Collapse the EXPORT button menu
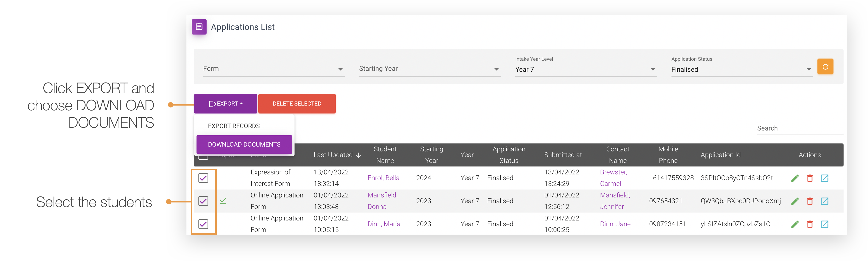 point(226,104)
